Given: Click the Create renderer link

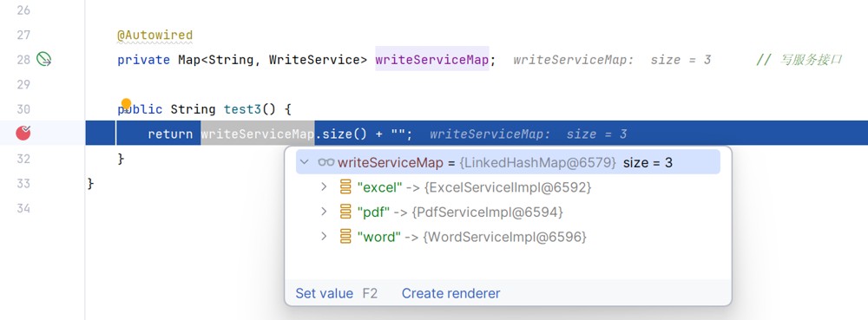Looking at the screenshot, I should pos(450,293).
